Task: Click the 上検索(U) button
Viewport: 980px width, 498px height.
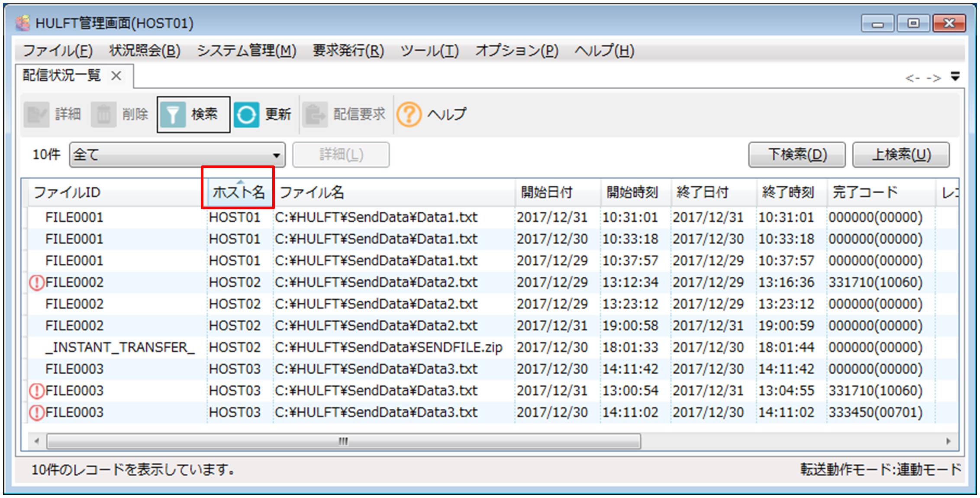Action: click(x=901, y=155)
